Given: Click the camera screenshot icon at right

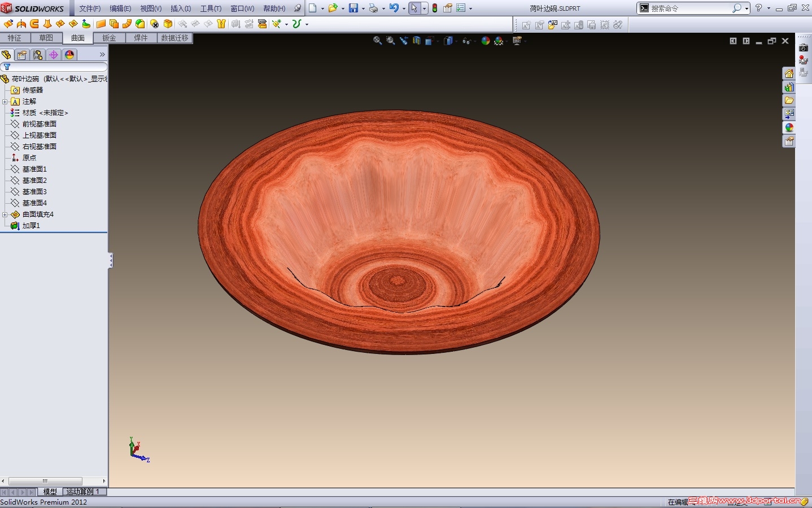Looking at the screenshot, I should [x=804, y=48].
